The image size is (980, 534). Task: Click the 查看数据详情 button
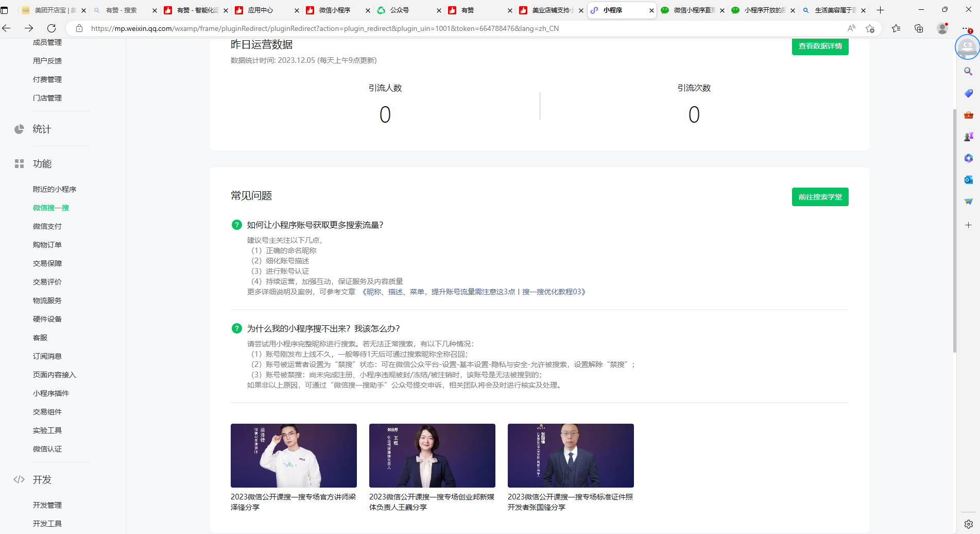coord(820,46)
